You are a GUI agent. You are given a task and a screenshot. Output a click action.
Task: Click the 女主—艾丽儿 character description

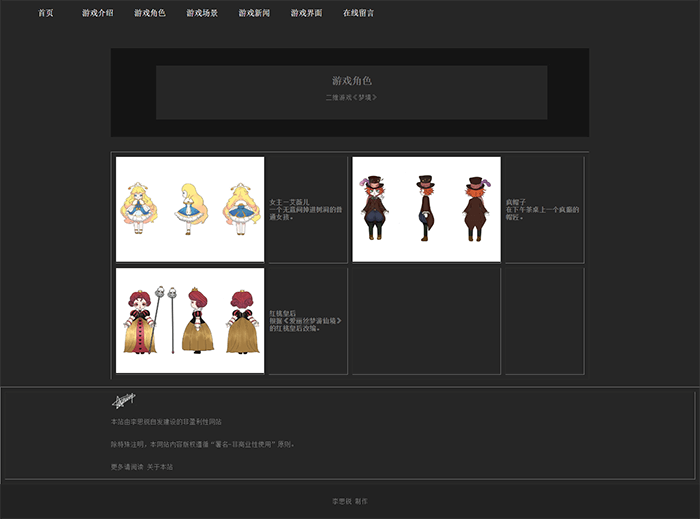(292, 210)
